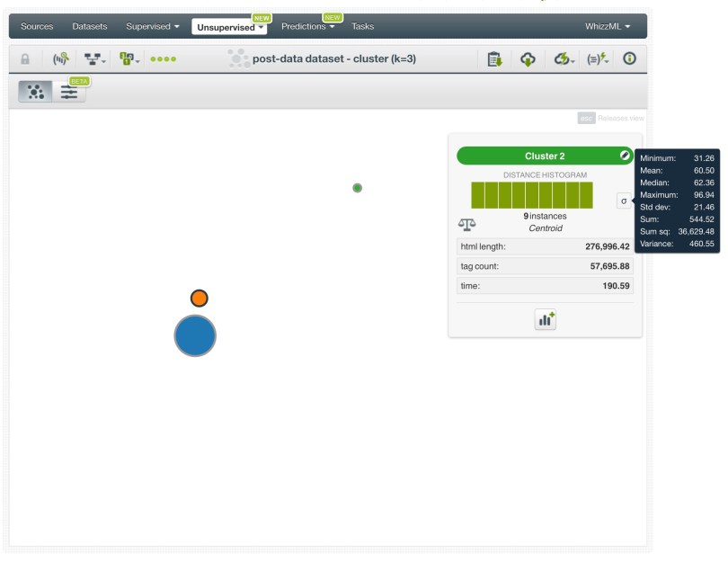Click the create dataset chart icon

tap(546, 318)
